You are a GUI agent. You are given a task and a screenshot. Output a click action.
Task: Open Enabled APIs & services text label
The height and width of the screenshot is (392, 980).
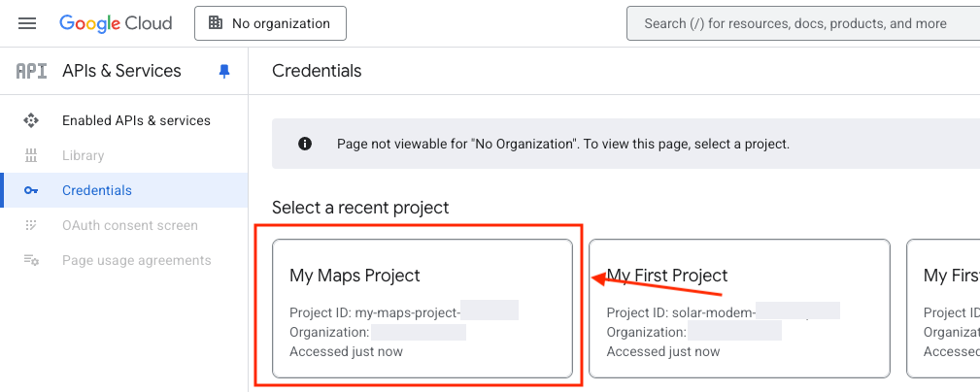[x=136, y=121]
